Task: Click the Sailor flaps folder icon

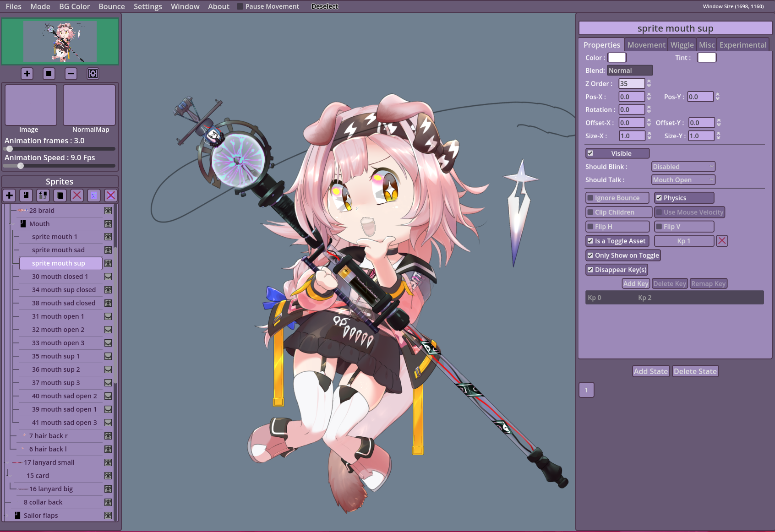Action: (x=17, y=516)
